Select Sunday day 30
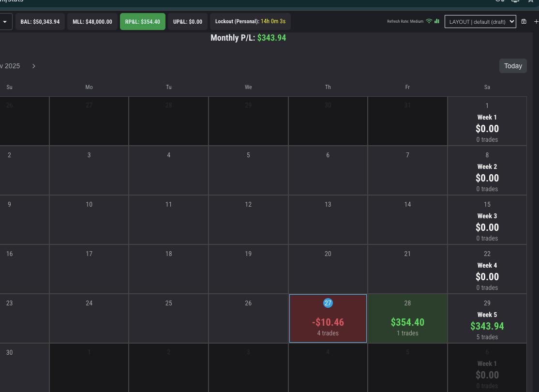The image size is (539, 392). point(24,368)
